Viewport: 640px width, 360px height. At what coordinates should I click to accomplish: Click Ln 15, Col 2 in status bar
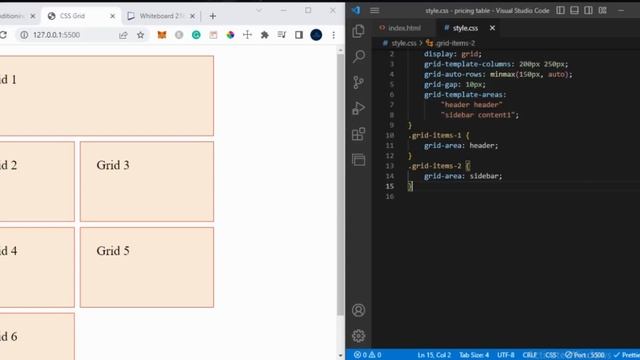(434, 355)
